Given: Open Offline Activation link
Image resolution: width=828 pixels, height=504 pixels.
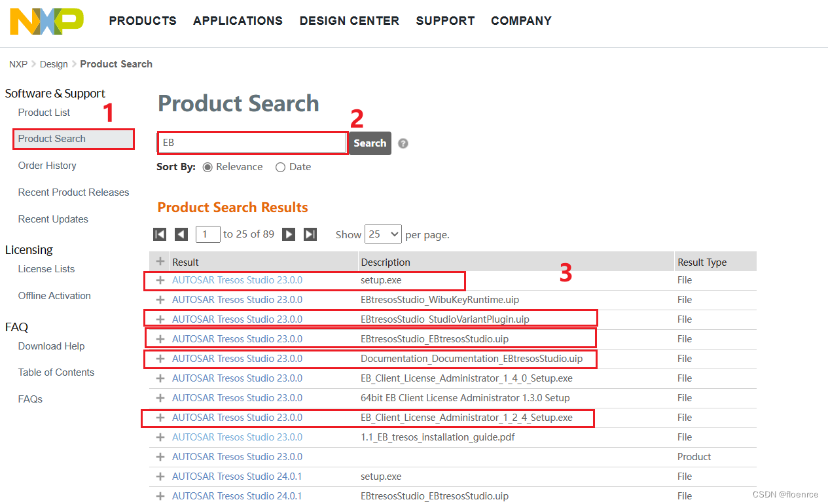Looking at the screenshot, I should click(54, 296).
